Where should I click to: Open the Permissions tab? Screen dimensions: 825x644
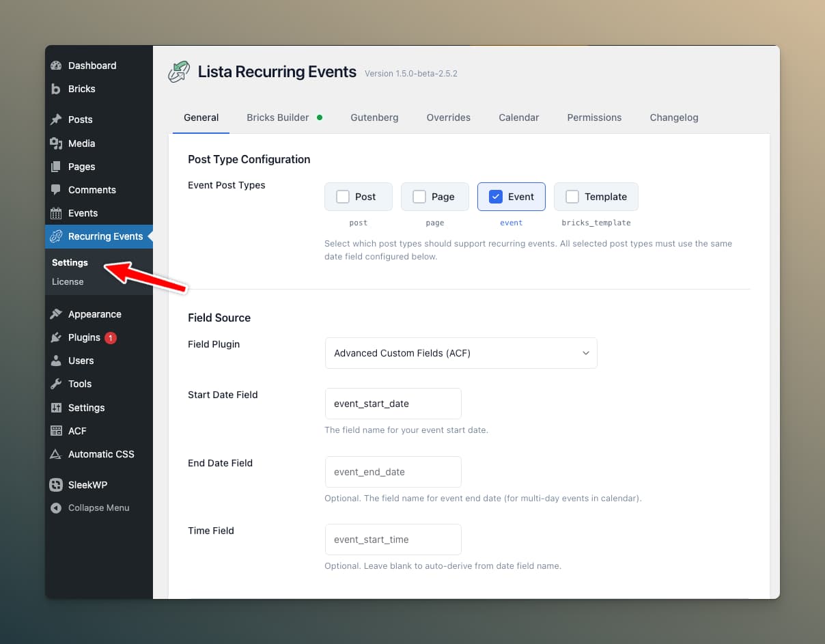(x=593, y=117)
